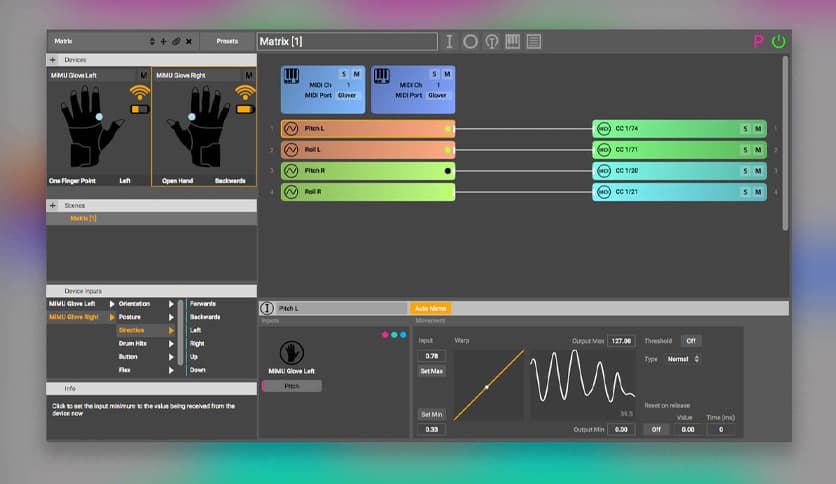Mute the CC 1/74 output
Screen dimensions: 836x484
pyautogui.click(x=757, y=129)
